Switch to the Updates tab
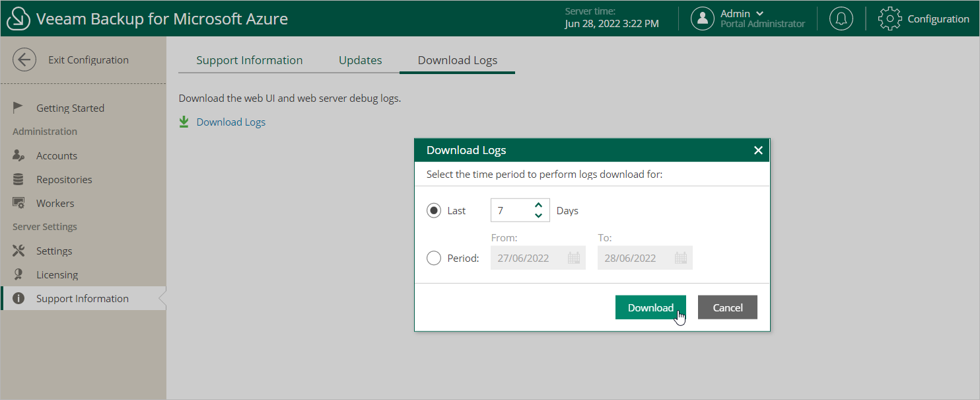The image size is (980, 400). [x=360, y=60]
